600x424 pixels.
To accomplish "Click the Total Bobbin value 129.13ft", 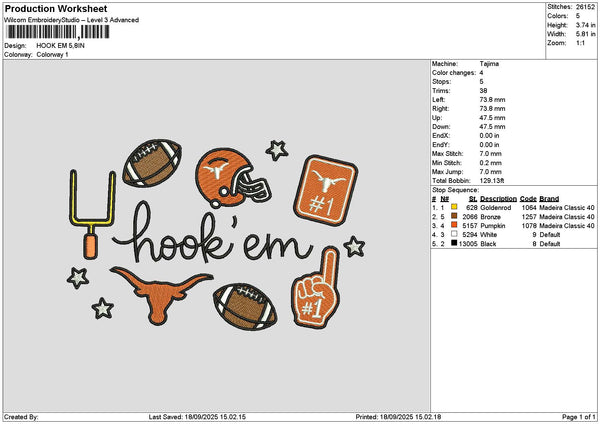I will pos(492,181).
